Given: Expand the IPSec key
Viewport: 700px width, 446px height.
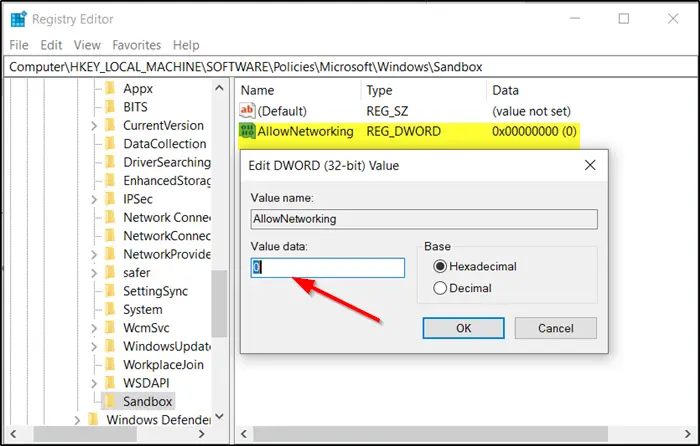Looking at the screenshot, I should pyautogui.click(x=94, y=200).
